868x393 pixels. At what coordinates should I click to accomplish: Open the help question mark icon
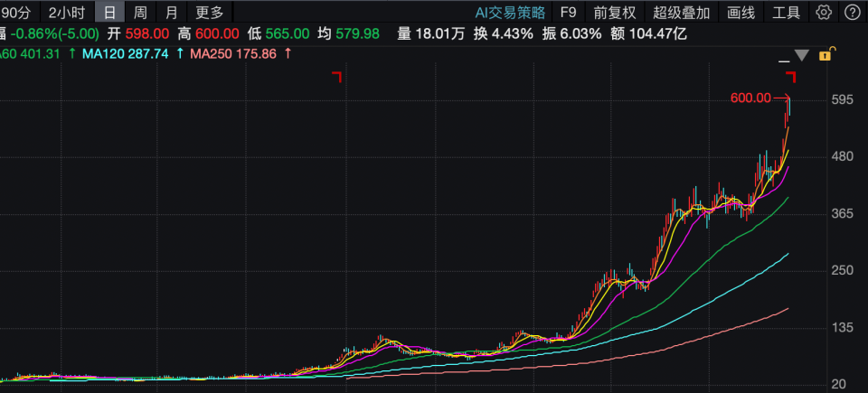tap(851, 12)
